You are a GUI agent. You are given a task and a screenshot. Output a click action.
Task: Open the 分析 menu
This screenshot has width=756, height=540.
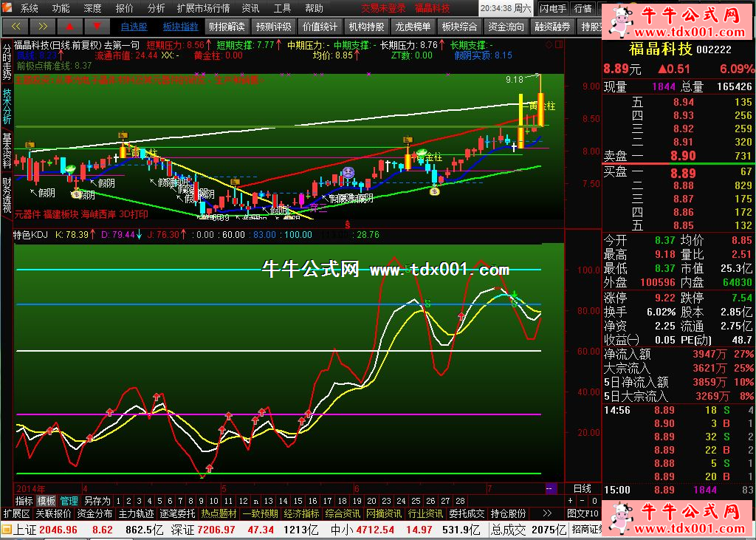coord(157,8)
